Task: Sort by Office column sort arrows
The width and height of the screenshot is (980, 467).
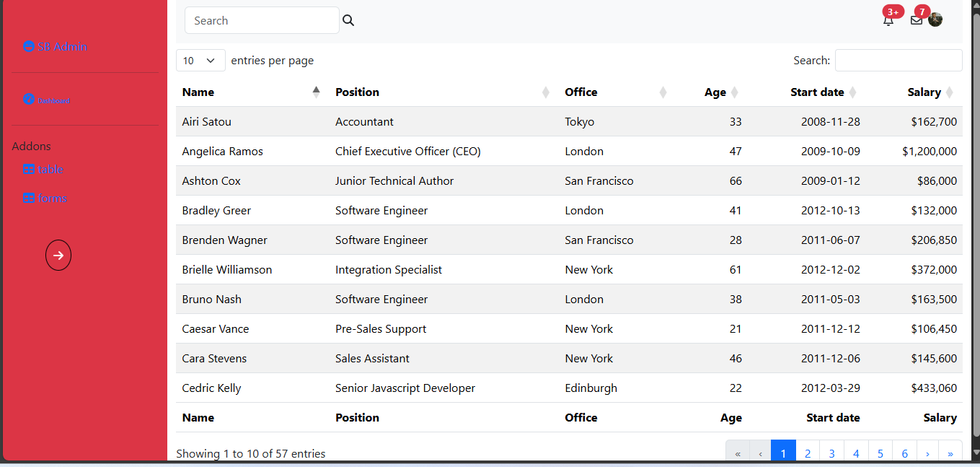Action: pyautogui.click(x=663, y=92)
